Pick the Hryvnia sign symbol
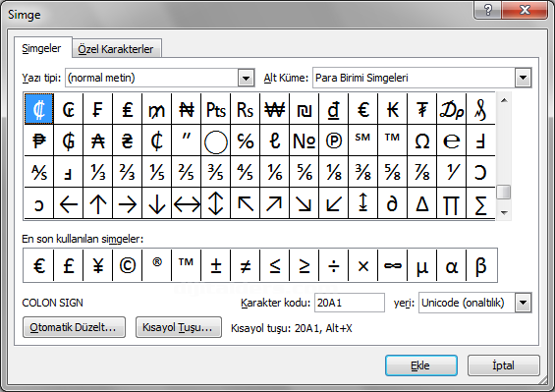 click(x=127, y=140)
